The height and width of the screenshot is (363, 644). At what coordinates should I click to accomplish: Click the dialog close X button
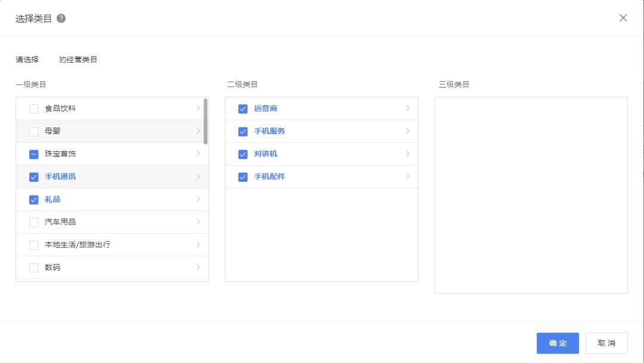[x=623, y=18]
